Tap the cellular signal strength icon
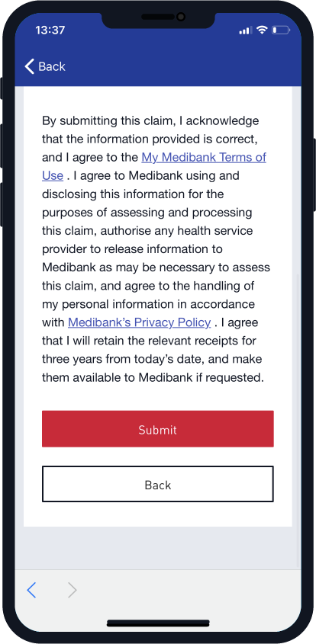 [x=245, y=30]
